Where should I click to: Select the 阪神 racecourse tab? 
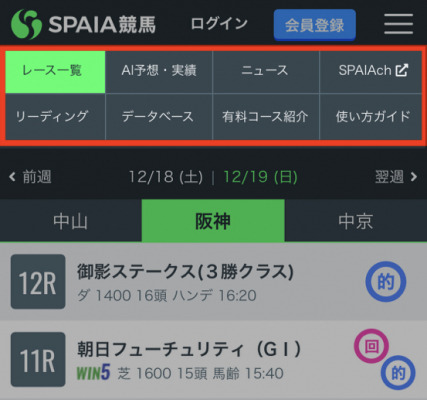click(213, 221)
